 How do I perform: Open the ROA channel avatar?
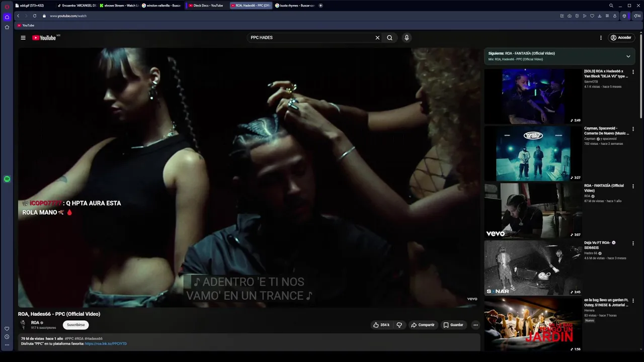click(23, 325)
